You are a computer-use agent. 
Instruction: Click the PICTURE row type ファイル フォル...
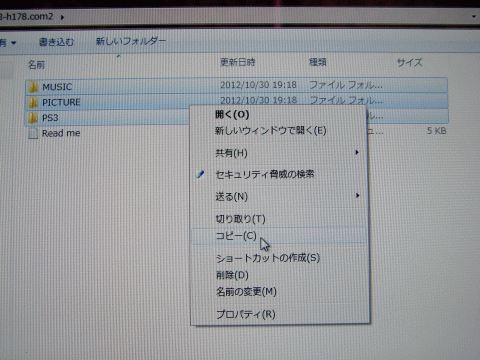pos(346,100)
